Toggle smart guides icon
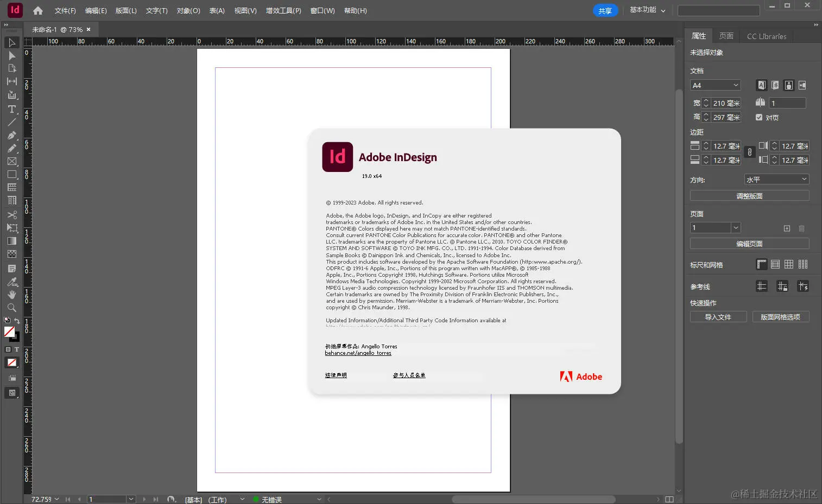This screenshot has height=504, width=822. (x=803, y=286)
